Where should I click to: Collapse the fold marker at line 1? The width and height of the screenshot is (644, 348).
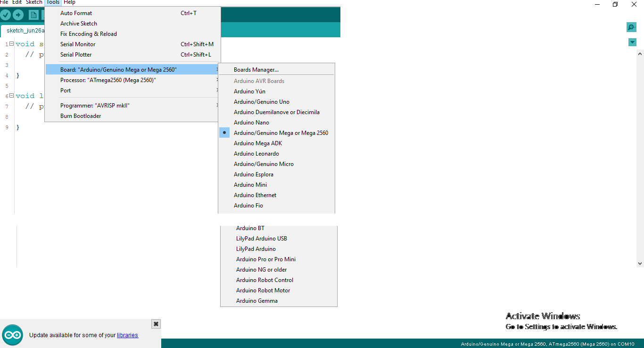[x=11, y=44]
